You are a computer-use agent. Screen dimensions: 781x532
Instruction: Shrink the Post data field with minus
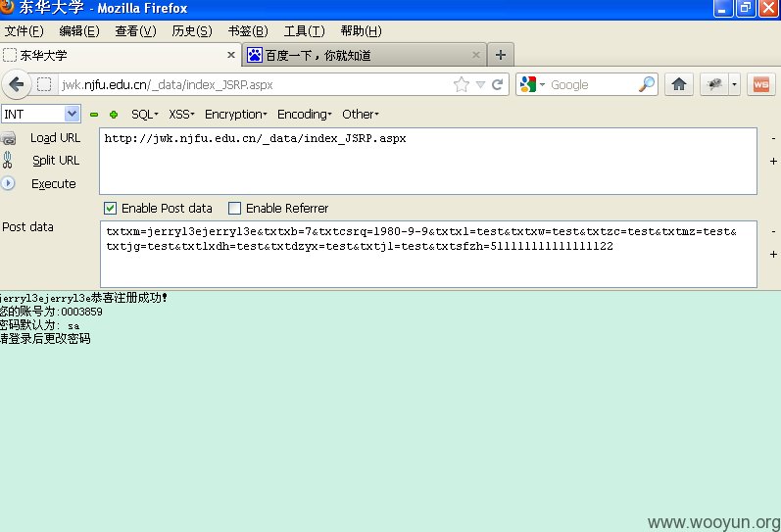(773, 231)
